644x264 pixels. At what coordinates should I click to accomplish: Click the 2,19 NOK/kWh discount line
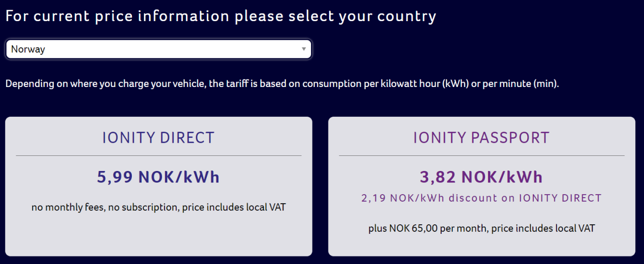(481, 198)
